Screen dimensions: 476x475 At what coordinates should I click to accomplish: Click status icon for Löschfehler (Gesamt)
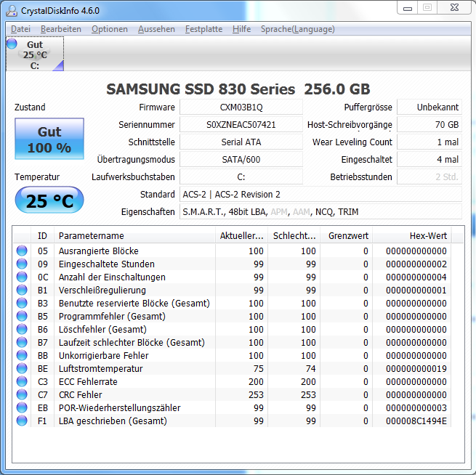point(22,329)
